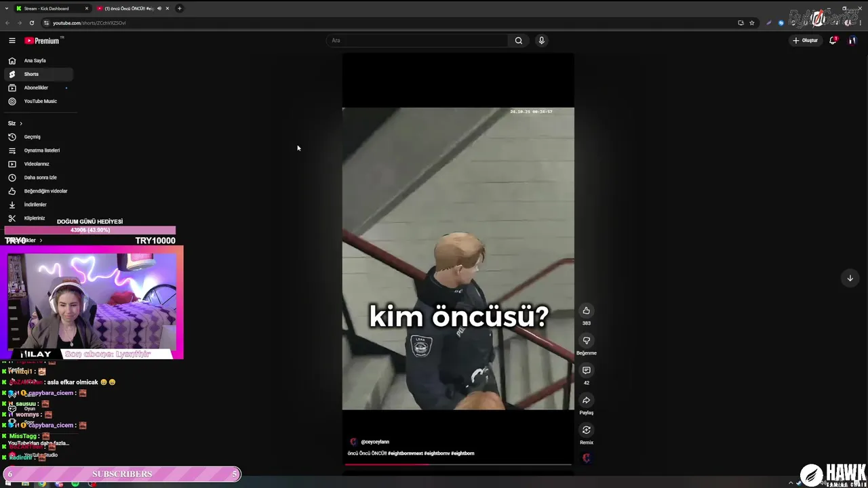Click the search magnifier button
Screen dimensions: 868x488
(x=519, y=41)
